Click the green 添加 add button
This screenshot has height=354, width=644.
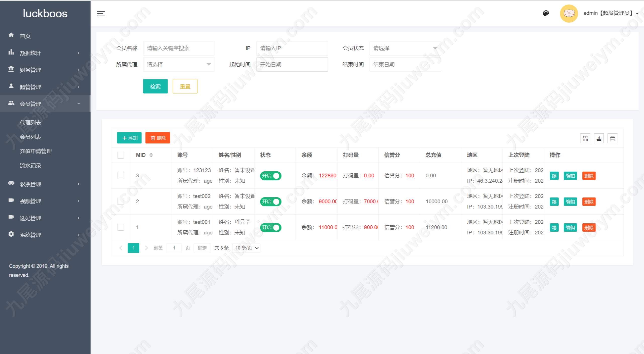coord(129,138)
